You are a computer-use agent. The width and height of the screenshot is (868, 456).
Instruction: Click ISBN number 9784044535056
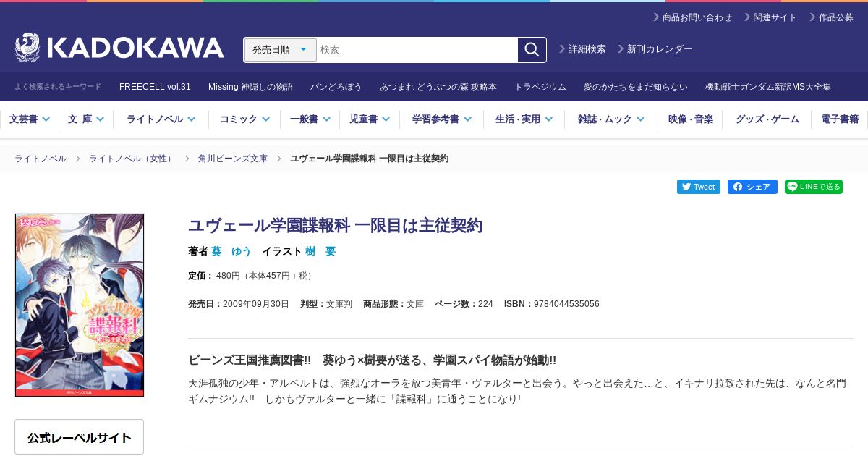tap(566, 304)
